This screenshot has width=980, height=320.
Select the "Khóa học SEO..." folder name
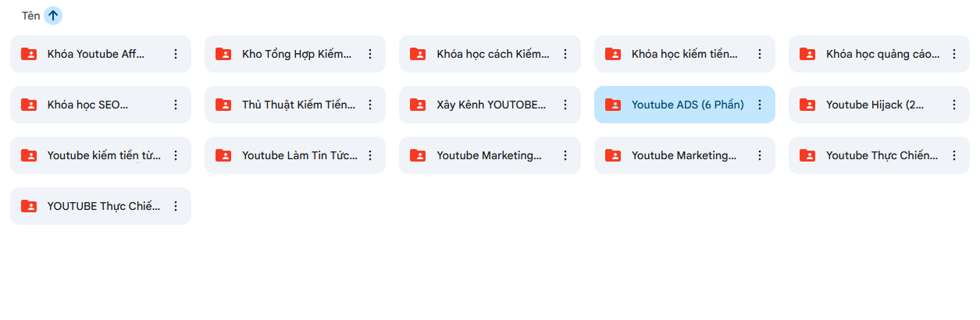(x=88, y=105)
